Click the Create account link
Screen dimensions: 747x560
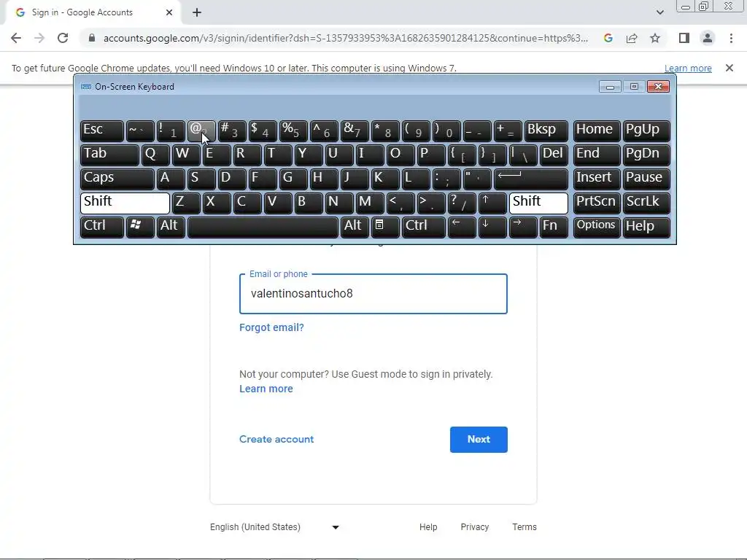276,439
